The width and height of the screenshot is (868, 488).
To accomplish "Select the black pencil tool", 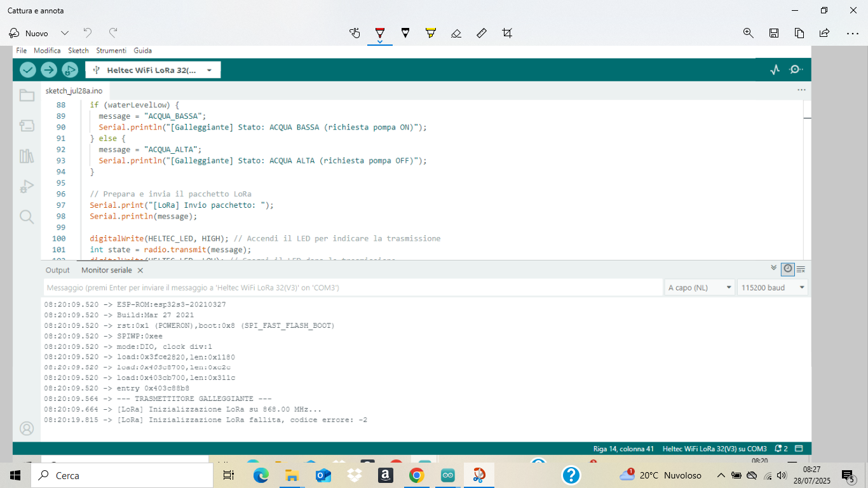I will [x=405, y=33].
